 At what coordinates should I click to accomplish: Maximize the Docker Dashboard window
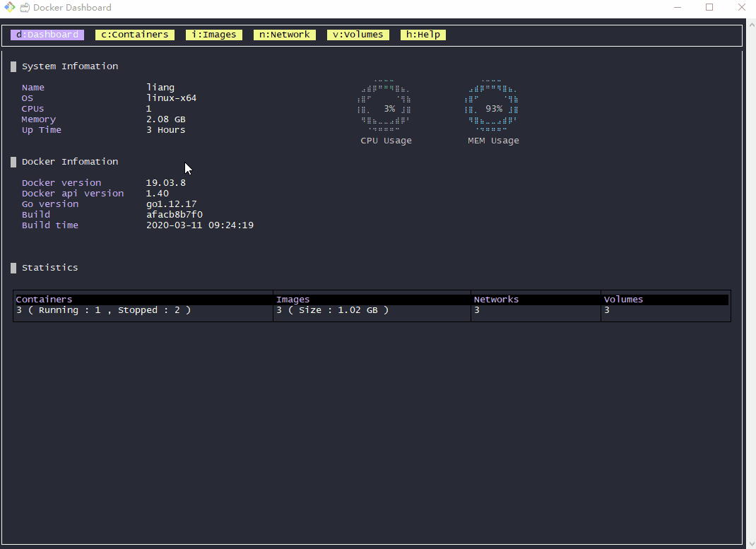tap(709, 7)
